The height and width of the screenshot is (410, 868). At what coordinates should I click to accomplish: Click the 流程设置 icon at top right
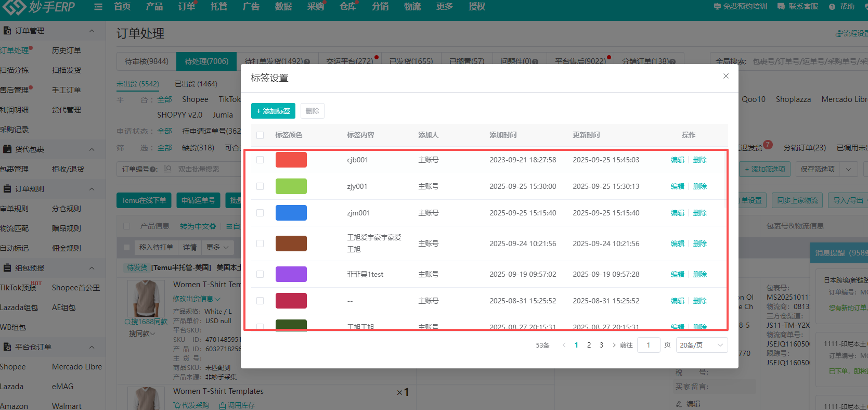pyautogui.click(x=839, y=34)
